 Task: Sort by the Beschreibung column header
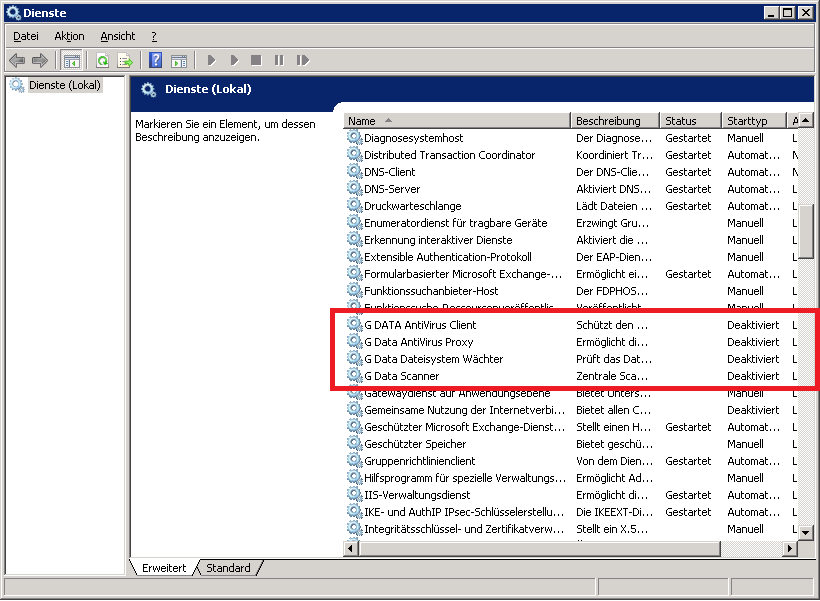coord(615,121)
